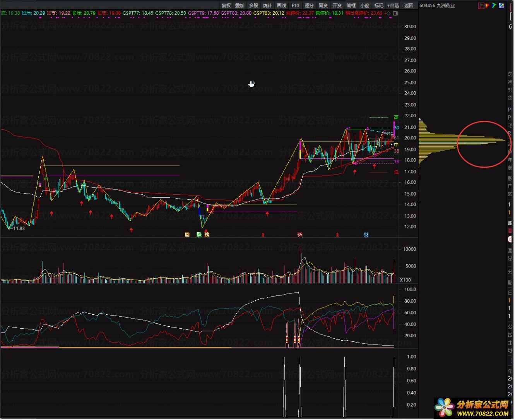Click the 分析家公式网 logo link
Screen dimensions: 515x420
(472, 408)
